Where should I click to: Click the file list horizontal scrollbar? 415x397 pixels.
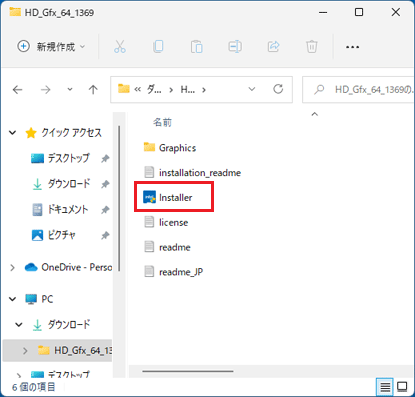188,371
